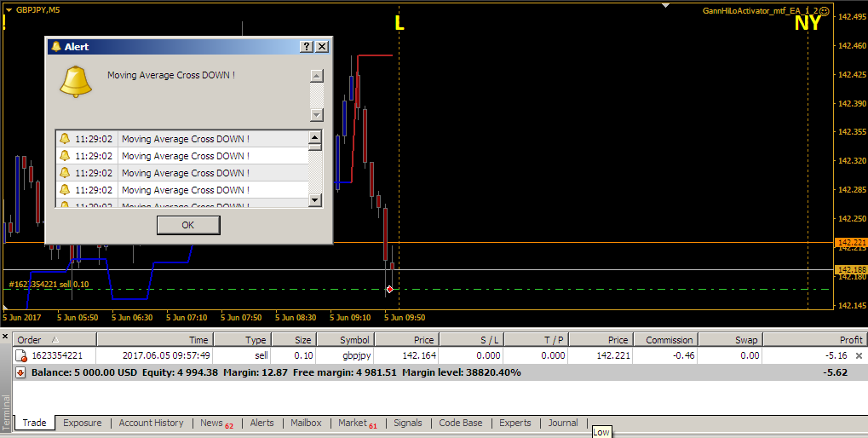Click alert list scroll up arrow
The width and height of the screenshot is (868, 438).
pos(315,137)
